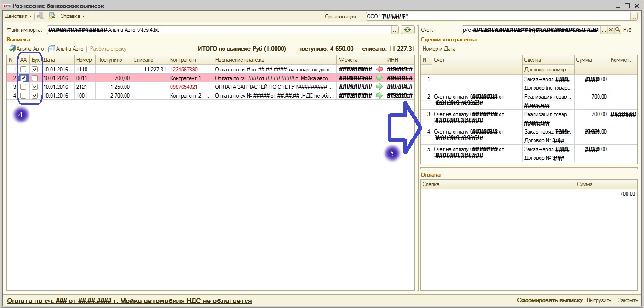This screenshot has height=308, width=644.
Task: Toggle the AA checkbox in row 2
Action: coord(23,78)
